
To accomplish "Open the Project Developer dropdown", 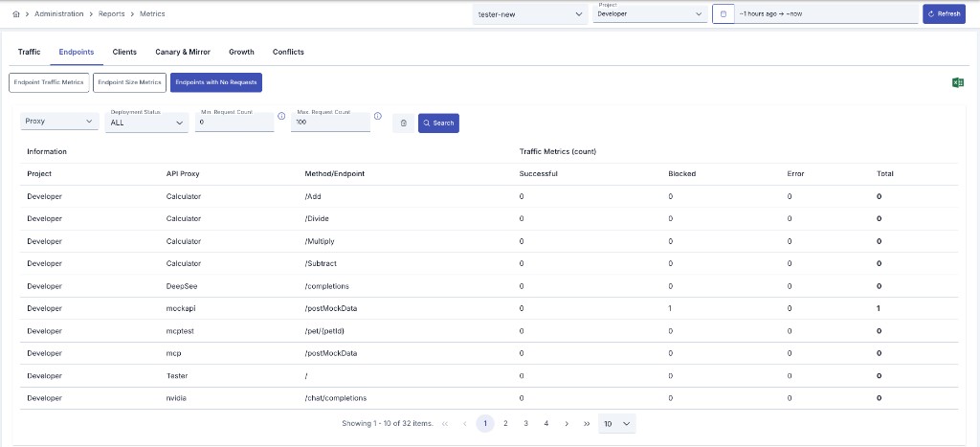I will pyautogui.click(x=650, y=13).
